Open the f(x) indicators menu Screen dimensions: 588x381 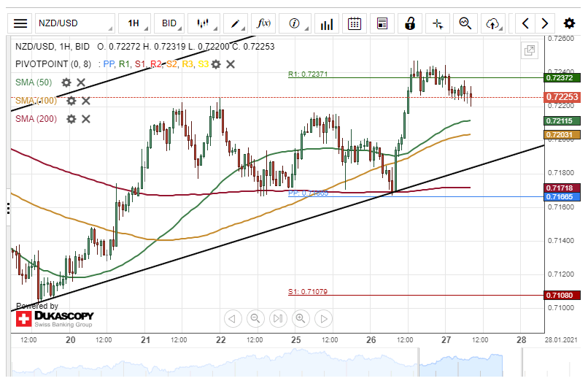coord(263,23)
